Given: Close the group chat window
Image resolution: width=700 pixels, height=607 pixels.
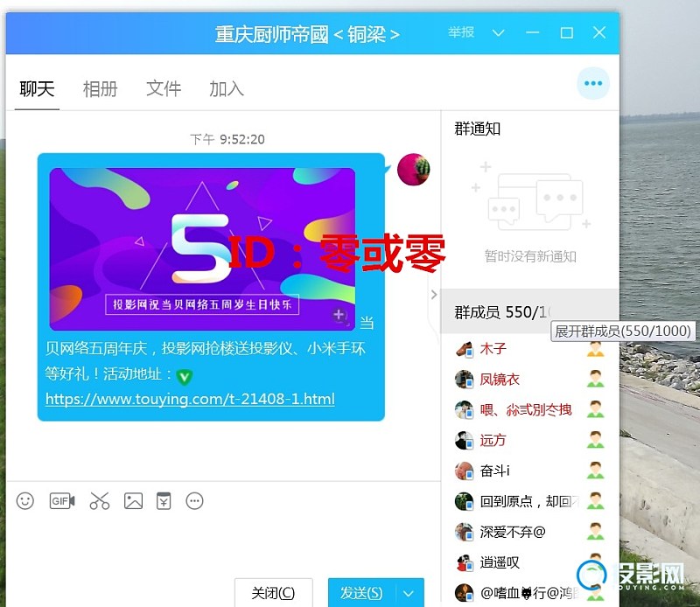Looking at the screenshot, I should pos(599,32).
